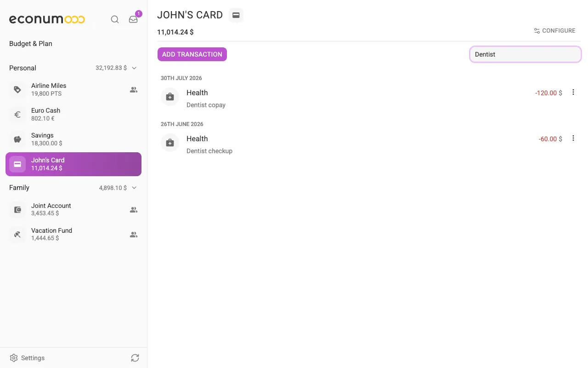Viewport: 588px width, 368px height.
Task: Click shared users icon for Joint Account
Action: (134, 210)
